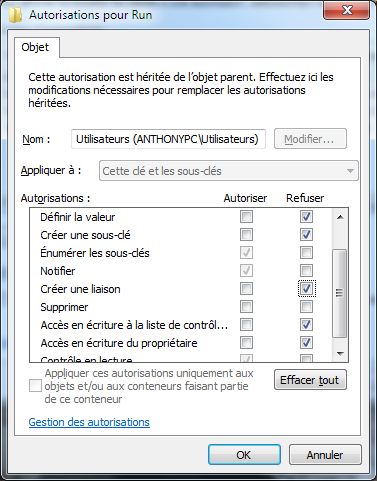Uncheck Refuser for Accès en écriture du propriétaire
This screenshot has height=481, width=377.
tap(306, 343)
